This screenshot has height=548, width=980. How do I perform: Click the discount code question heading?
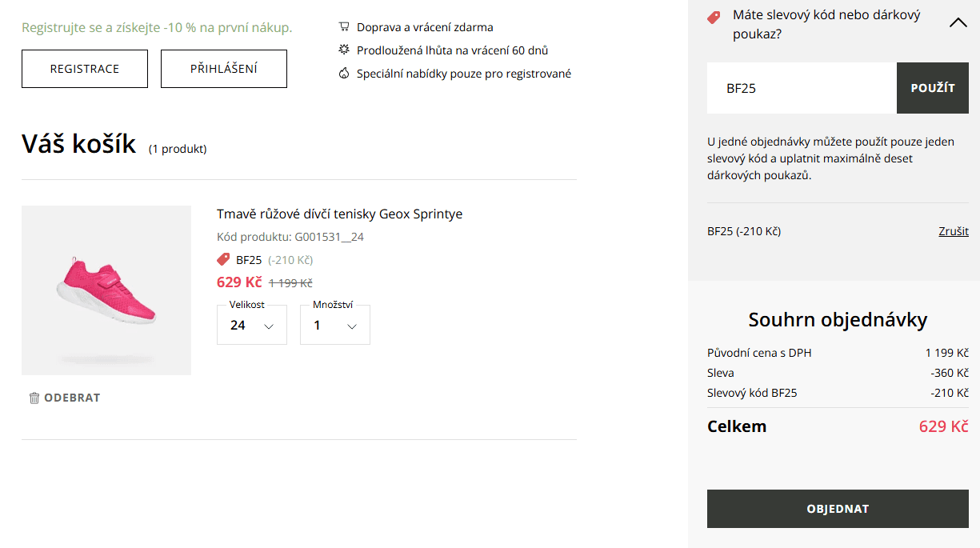(826, 25)
